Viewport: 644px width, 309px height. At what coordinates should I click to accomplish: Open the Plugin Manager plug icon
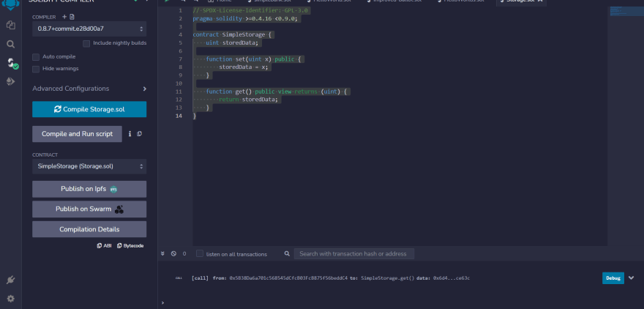click(x=11, y=280)
